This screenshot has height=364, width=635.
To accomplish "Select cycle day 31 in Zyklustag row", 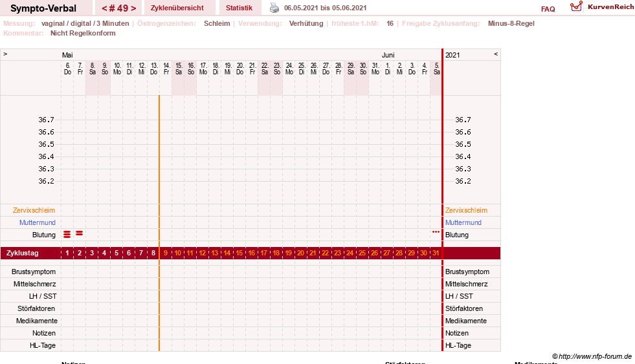I will click(x=436, y=253).
